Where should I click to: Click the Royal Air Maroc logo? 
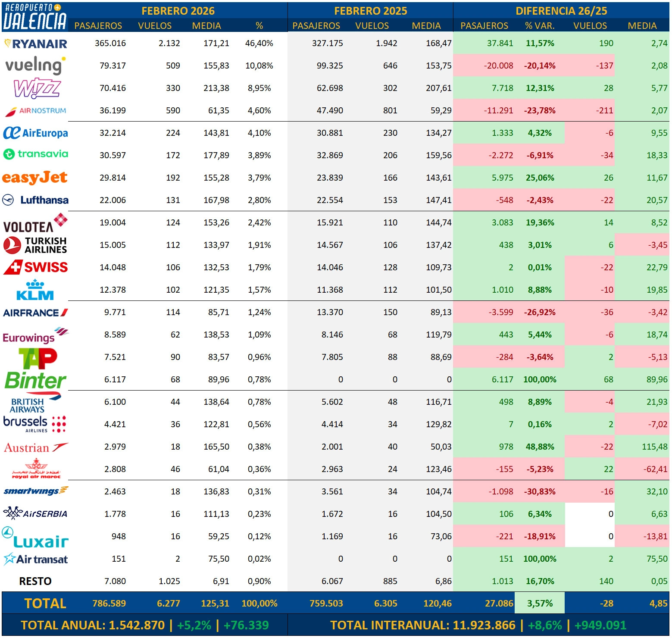pyautogui.click(x=36, y=469)
